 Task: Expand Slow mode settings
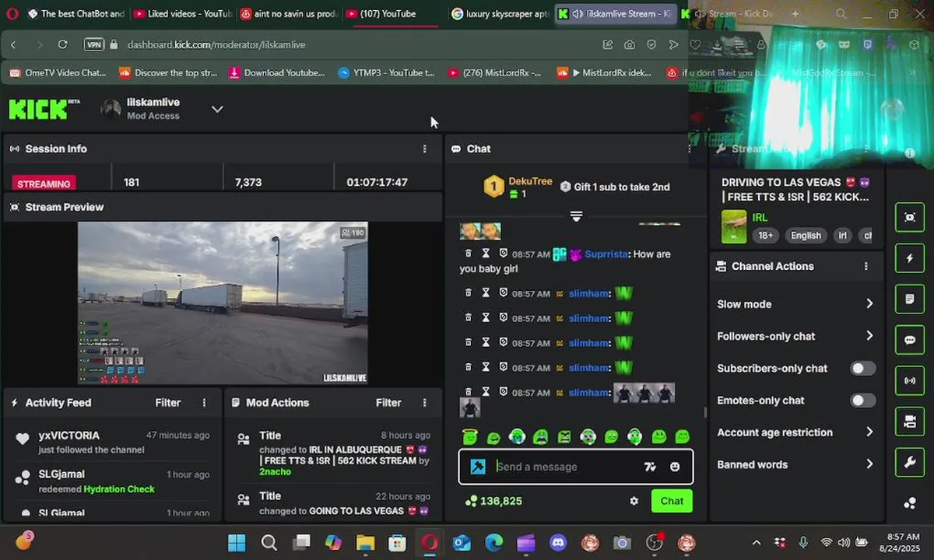795,304
